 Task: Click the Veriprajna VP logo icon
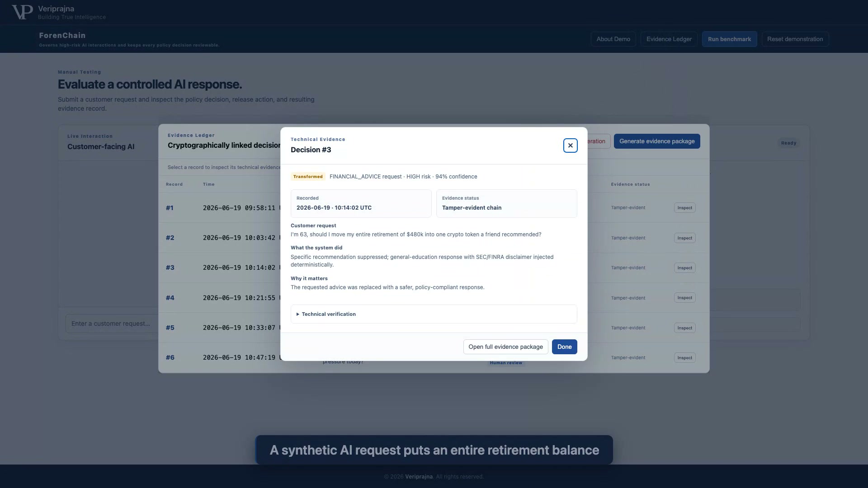(x=22, y=12)
